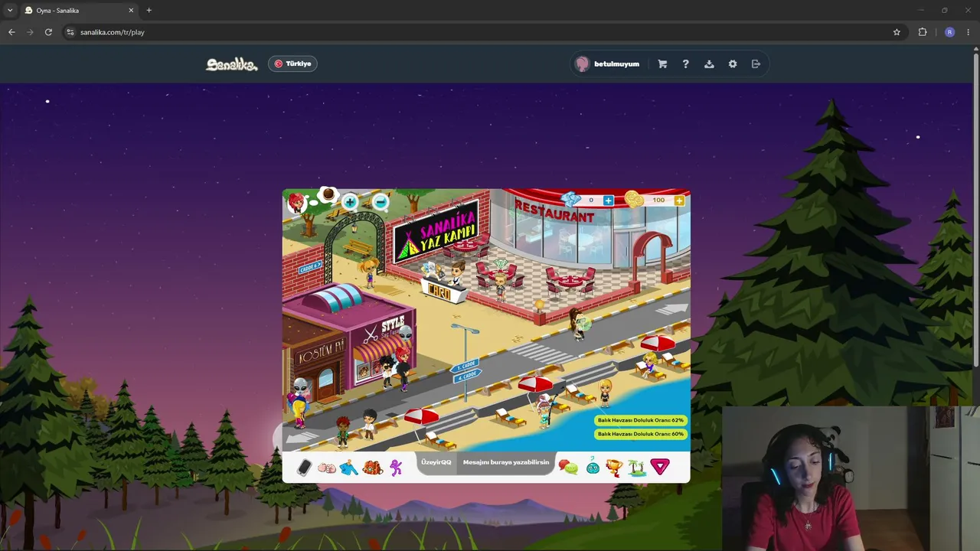
Task: Open the browser extensions puzzle icon
Action: pyautogui.click(x=923, y=32)
